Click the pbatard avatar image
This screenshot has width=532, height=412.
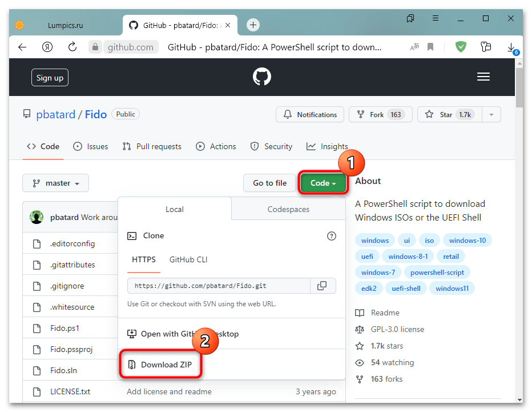[37, 217]
